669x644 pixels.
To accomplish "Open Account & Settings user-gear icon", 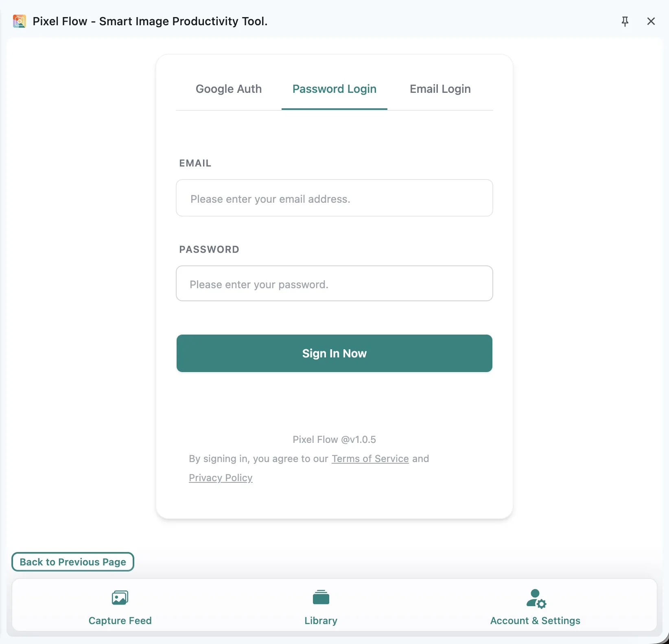I will point(536,598).
